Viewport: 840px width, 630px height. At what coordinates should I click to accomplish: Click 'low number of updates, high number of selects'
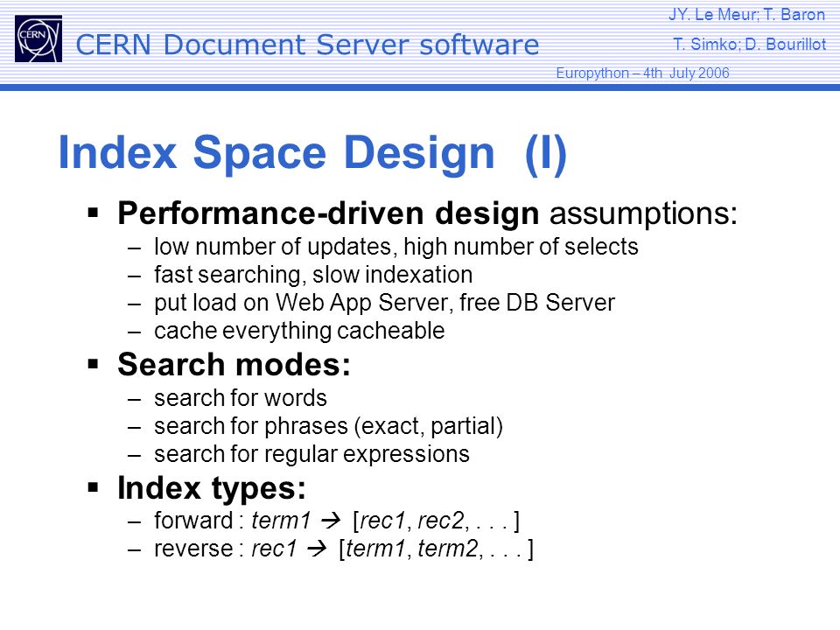[x=395, y=247]
